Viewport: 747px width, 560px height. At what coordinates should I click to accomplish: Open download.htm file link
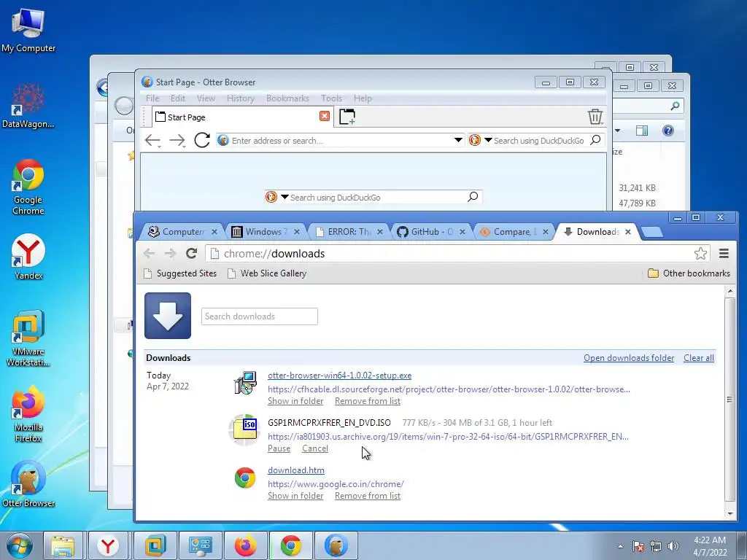pyautogui.click(x=296, y=470)
